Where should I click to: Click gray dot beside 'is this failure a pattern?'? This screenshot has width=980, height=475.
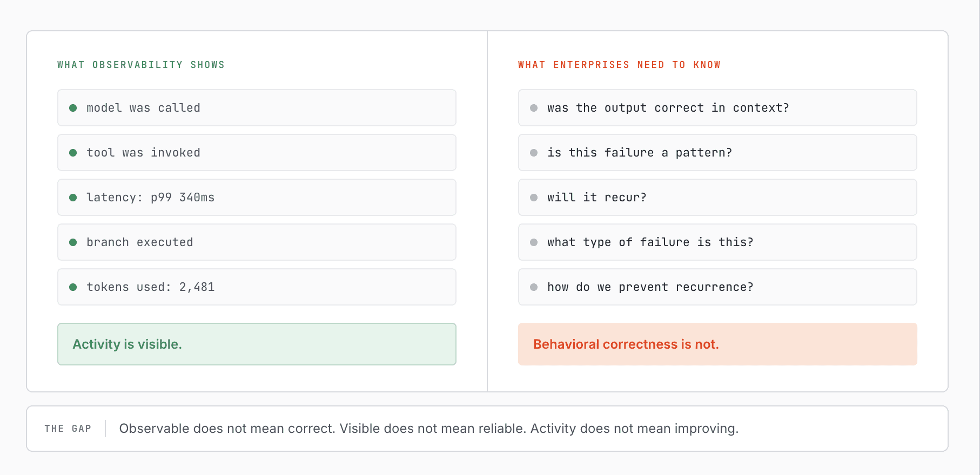(x=534, y=153)
